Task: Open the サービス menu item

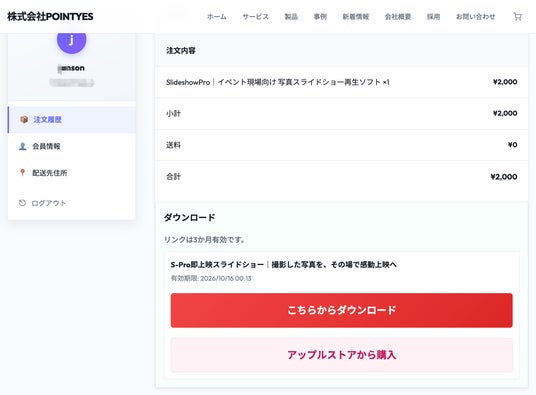Action: [x=255, y=16]
